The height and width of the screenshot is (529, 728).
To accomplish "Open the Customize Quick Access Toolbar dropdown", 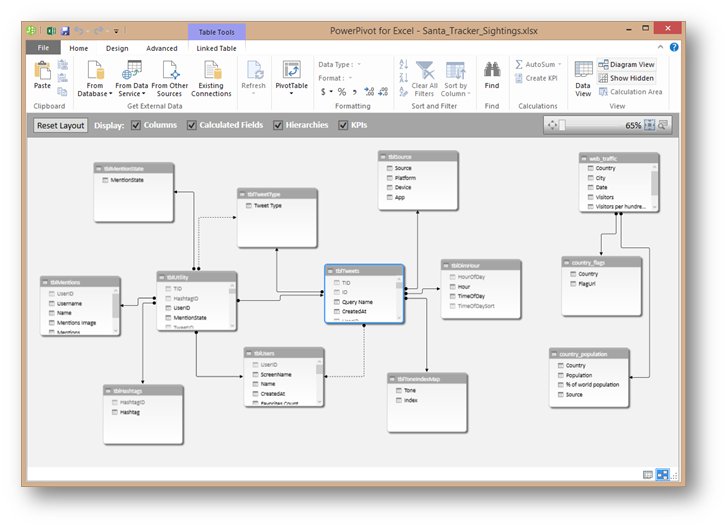I will click(116, 32).
